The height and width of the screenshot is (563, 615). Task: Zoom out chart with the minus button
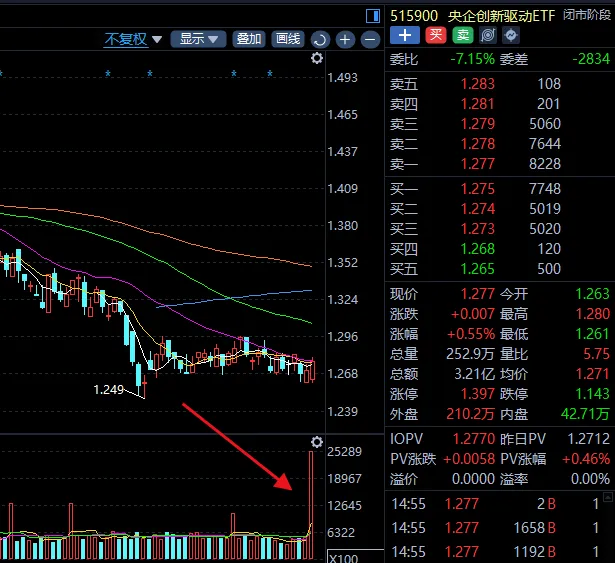pyautogui.click(x=370, y=40)
